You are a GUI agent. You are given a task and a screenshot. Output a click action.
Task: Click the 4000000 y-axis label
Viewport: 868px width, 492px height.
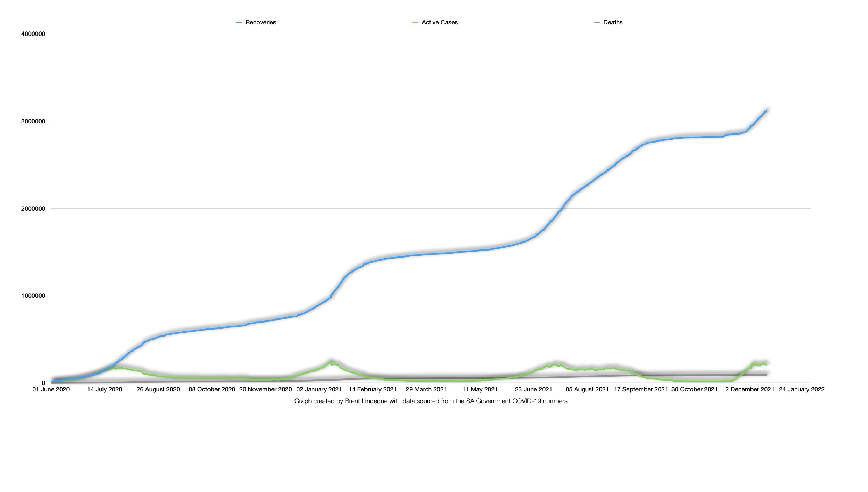coord(33,34)
